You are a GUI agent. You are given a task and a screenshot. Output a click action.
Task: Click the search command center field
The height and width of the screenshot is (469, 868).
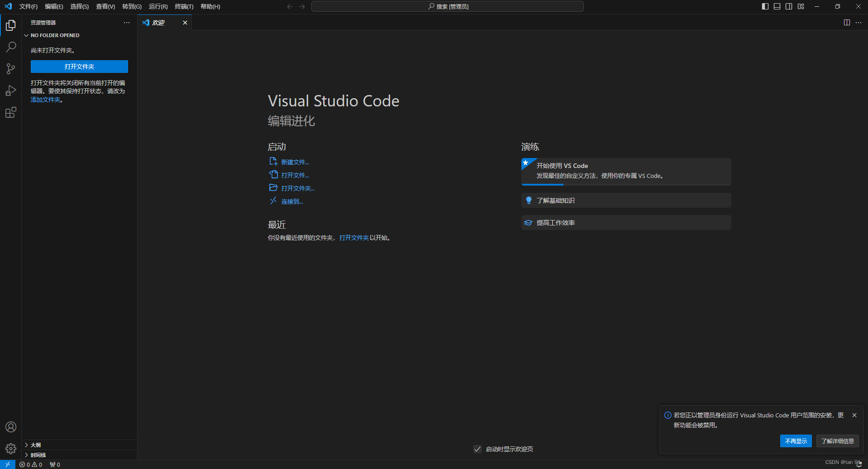448,6
